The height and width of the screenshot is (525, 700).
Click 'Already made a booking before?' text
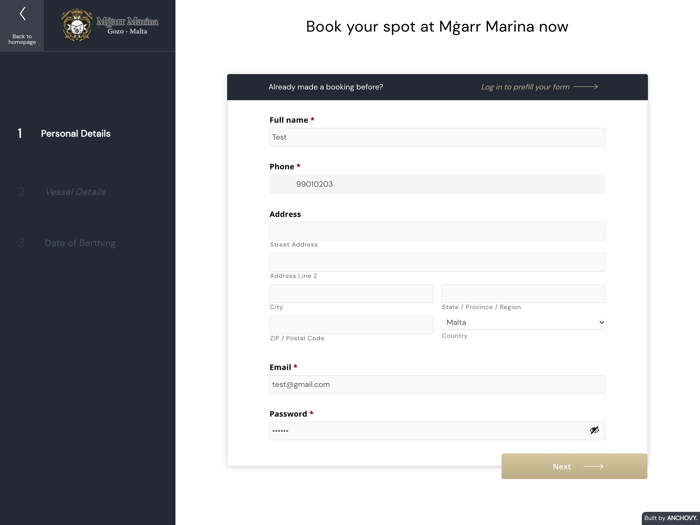click(326, 87)
